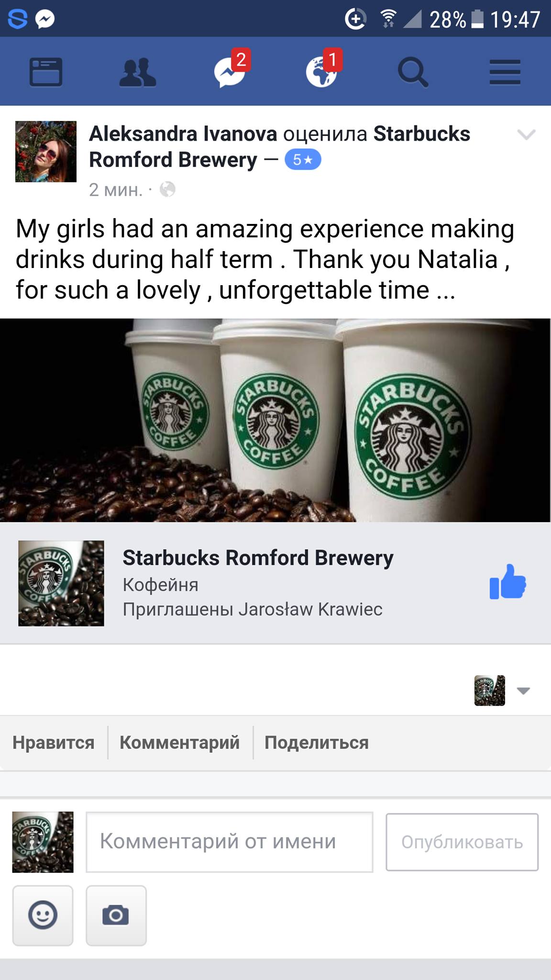This screenshot has width=551, height=980.
Task: Expand post options chevron
Action: click(526, 135)
